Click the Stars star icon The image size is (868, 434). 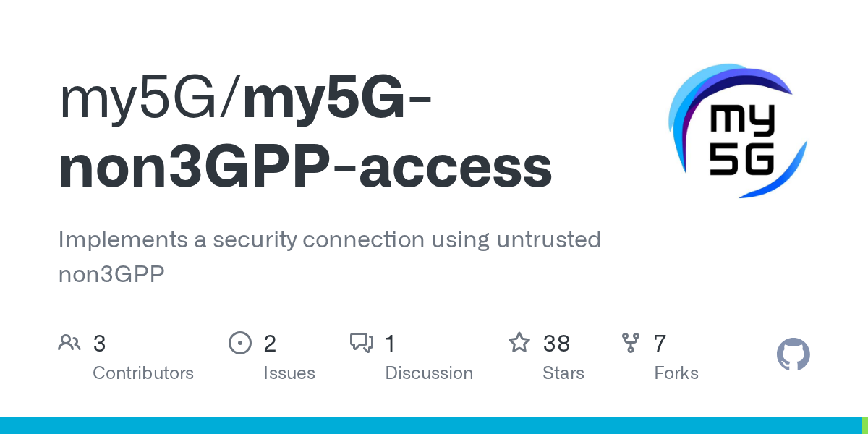(519, 343)
